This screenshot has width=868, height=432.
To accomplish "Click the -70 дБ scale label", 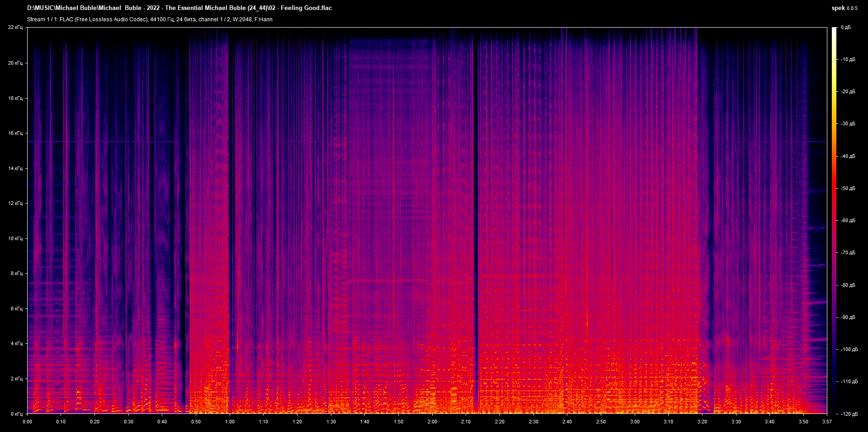I will click(848, 252).
